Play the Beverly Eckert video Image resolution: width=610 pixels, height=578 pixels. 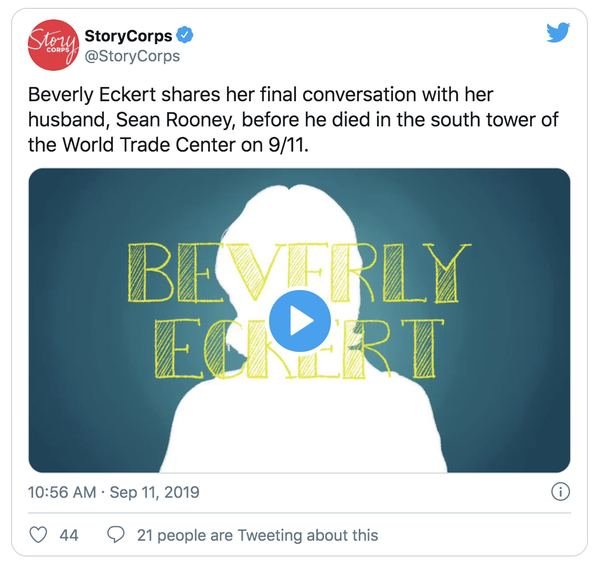[x=300, y=321]
